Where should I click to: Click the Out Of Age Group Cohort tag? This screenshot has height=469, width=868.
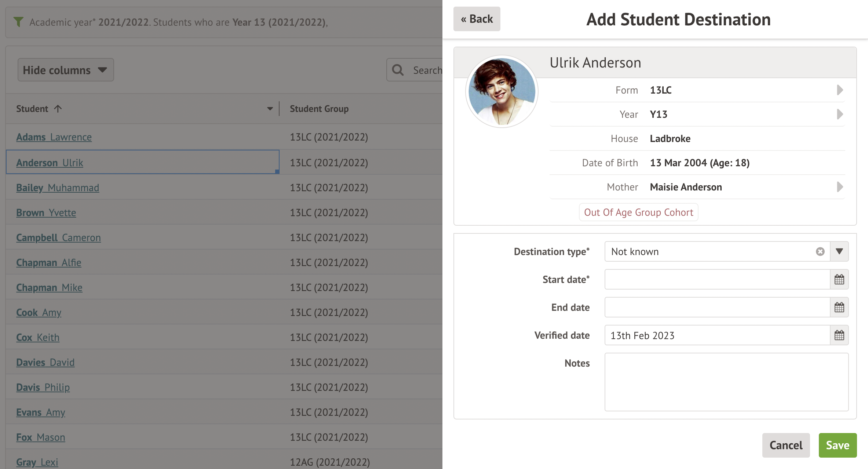pyautogui.click(x=638, y=212)
